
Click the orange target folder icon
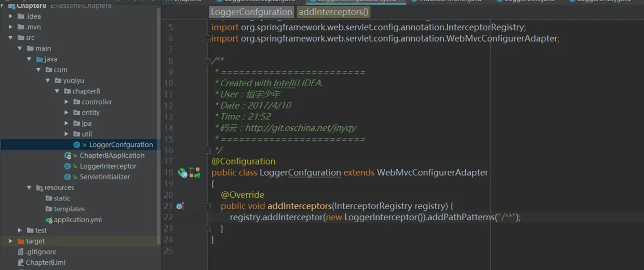point(21,241)
